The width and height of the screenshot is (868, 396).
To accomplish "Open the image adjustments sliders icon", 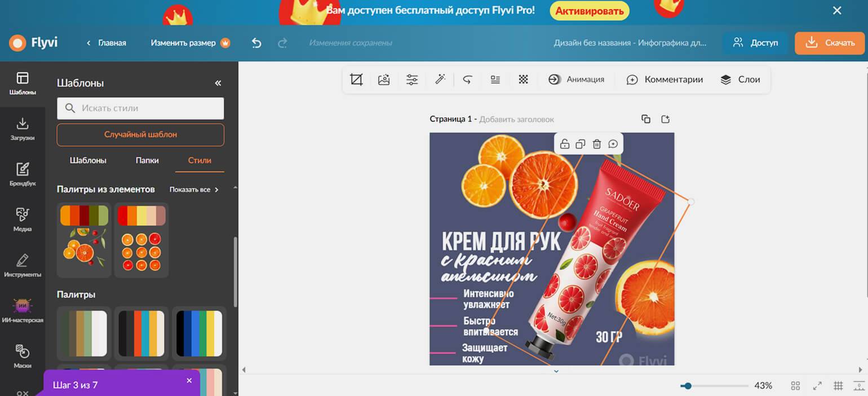I will point(412,80).
